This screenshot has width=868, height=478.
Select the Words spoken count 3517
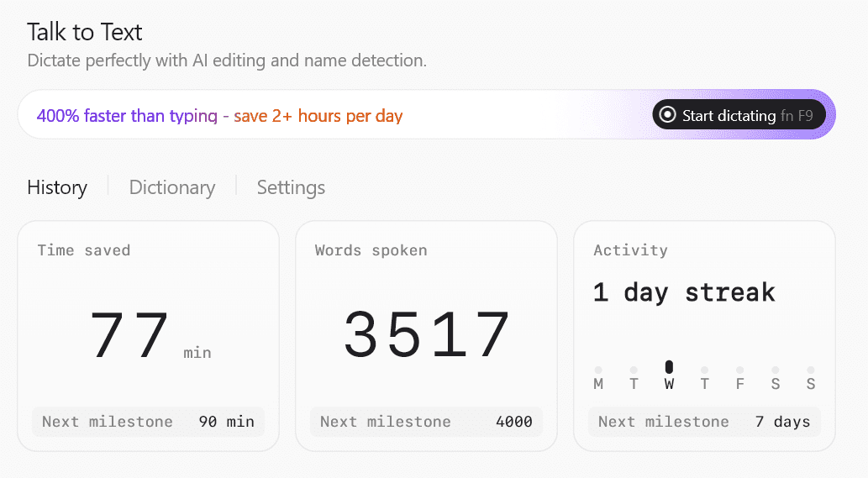pyautogui.click(x=426, y=334)
